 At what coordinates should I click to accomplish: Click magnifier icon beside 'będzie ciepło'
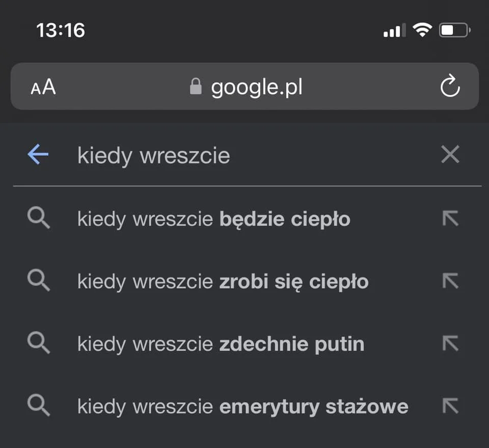tap(39, 218)
